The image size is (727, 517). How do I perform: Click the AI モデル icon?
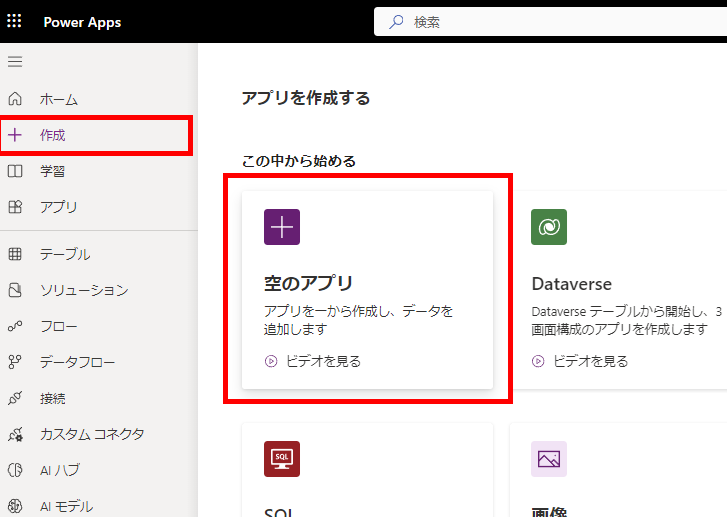[15, 506]
